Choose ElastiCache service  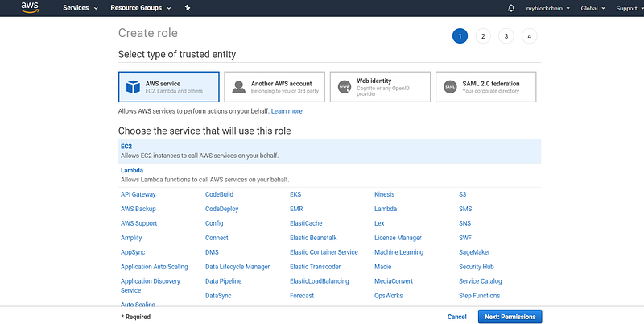pyautogui.click(x=306, y=223)
